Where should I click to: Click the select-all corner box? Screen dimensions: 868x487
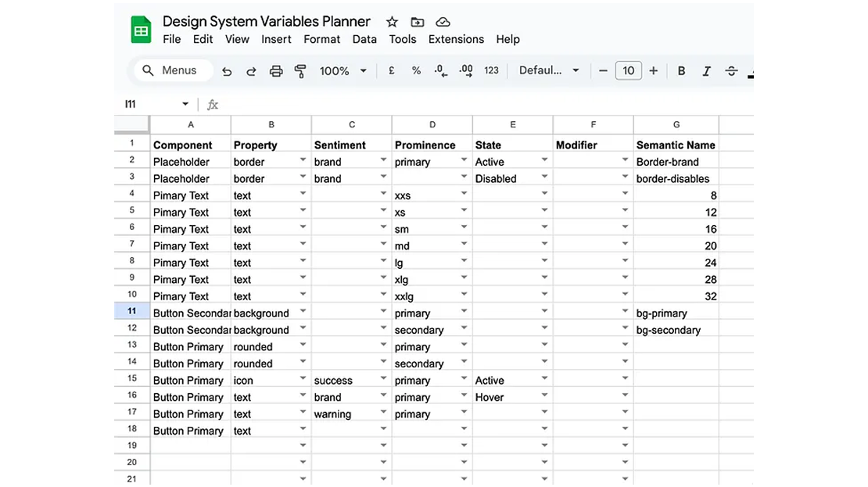pos(131,124)
